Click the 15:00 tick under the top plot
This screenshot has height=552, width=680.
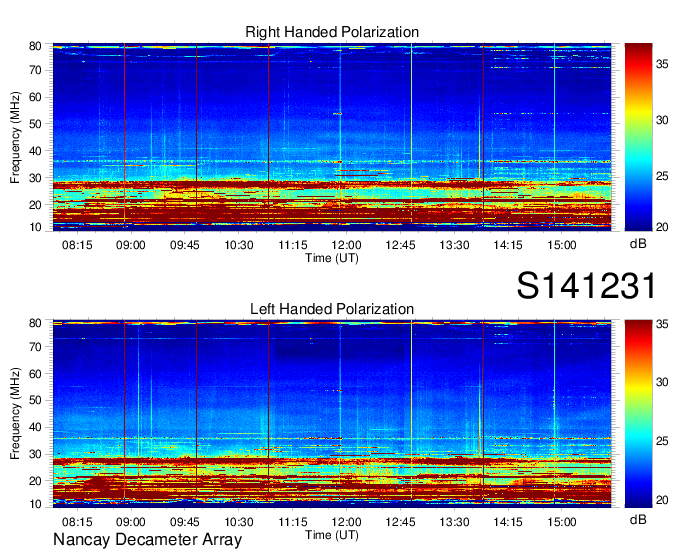(x=562, y=245)
